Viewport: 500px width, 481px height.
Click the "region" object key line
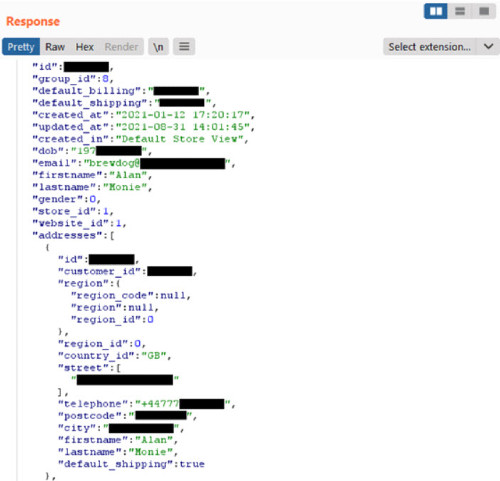[89, 283]
